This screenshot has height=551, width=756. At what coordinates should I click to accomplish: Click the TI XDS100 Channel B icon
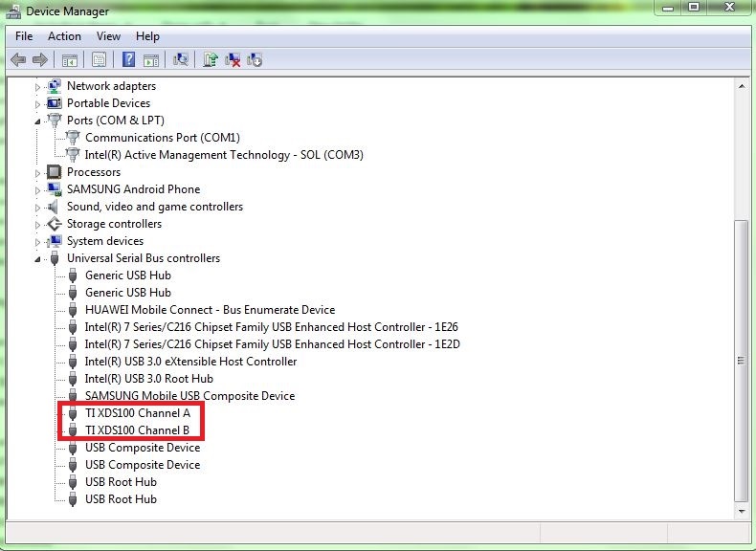click(x=73, y=430)
